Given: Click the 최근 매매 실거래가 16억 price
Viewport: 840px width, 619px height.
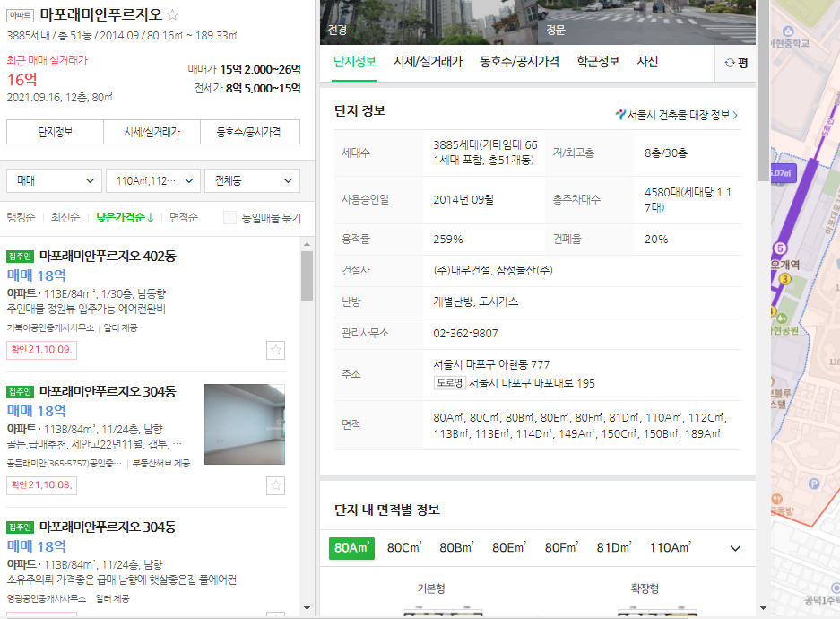Looking at the screenshot, I should pyautogui.click(x=22, y=80).
